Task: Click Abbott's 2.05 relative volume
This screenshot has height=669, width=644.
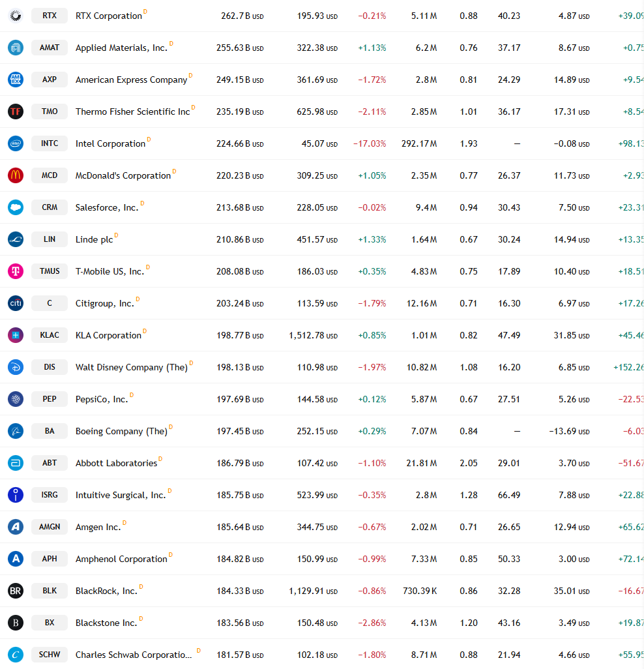Action: click(468, 463)
